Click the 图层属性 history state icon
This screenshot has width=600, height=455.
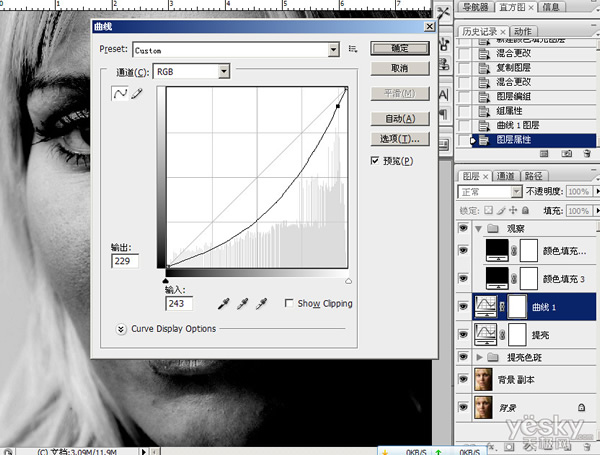(x=484, y=140)
